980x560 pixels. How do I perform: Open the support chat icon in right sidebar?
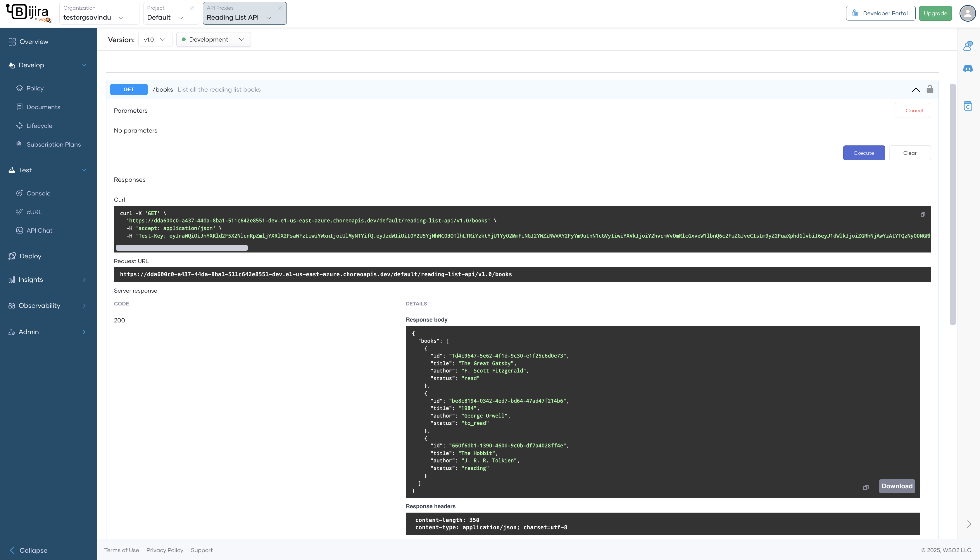click(x=968, y=46)
